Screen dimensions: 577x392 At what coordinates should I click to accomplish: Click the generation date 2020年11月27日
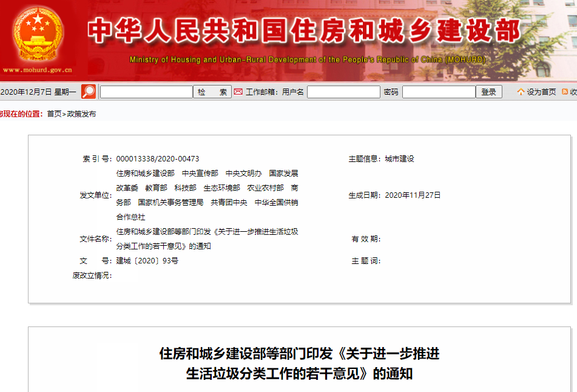[413, 195]
